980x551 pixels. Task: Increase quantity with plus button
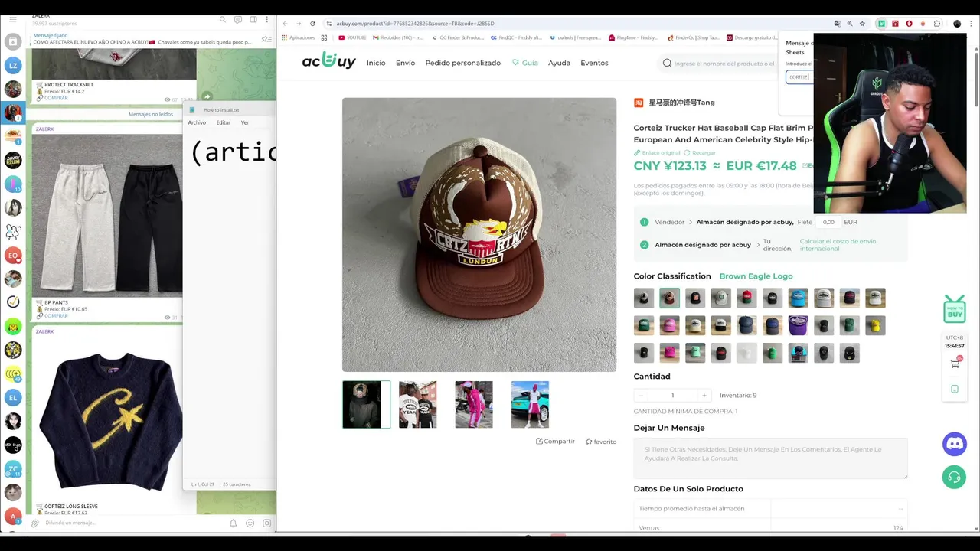tap(704, 396)
